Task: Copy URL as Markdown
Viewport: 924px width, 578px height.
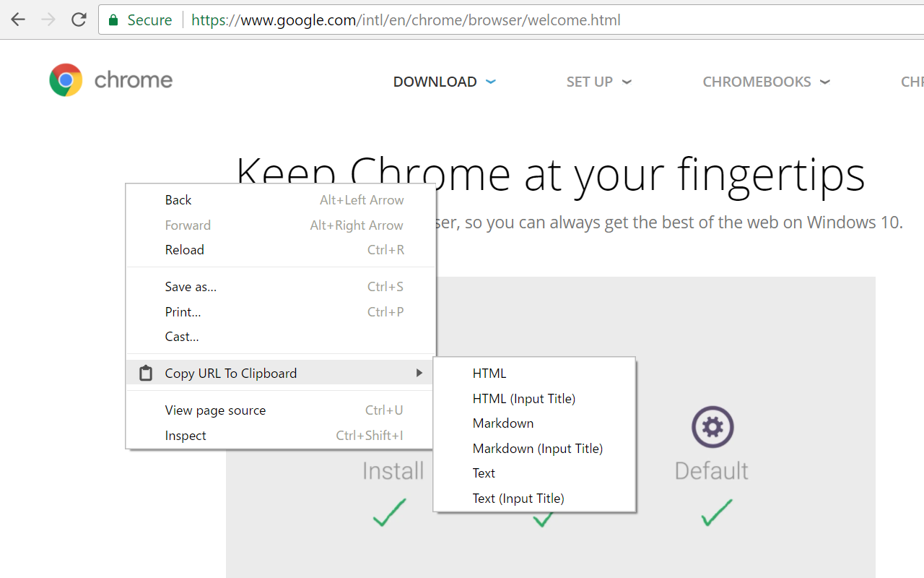Action: click(534, 423)
